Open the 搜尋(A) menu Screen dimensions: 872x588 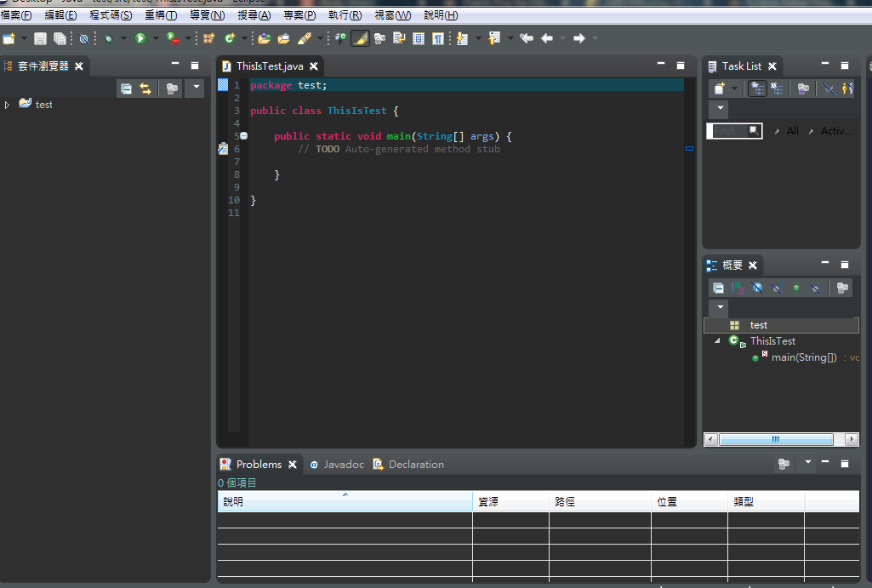(254, 15)
